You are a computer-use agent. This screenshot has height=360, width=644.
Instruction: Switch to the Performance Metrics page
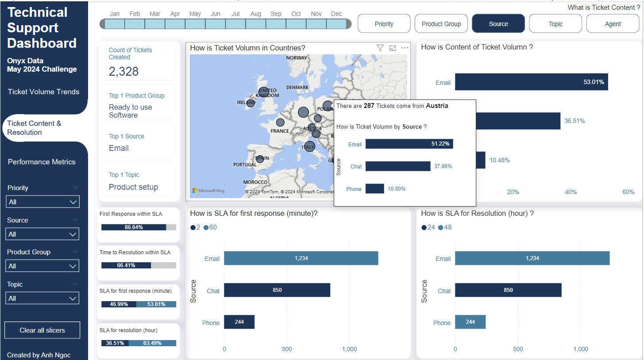click(42, 162)
